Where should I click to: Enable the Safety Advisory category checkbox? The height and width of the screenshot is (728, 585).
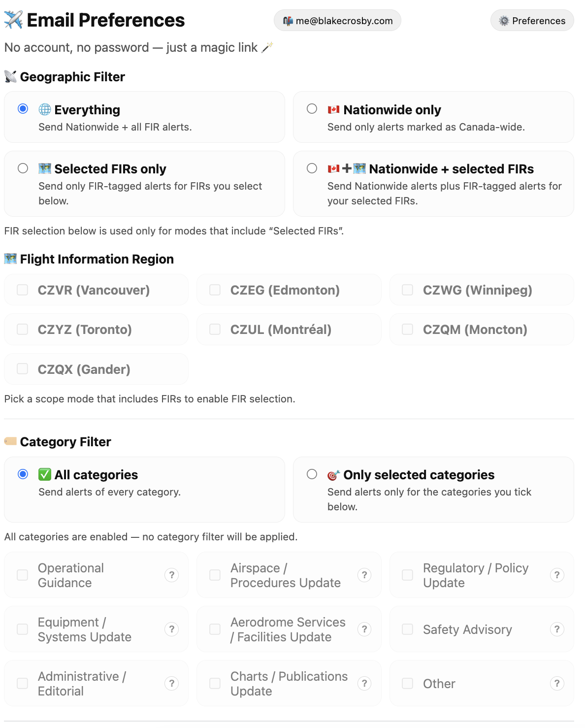coord(408,629)
